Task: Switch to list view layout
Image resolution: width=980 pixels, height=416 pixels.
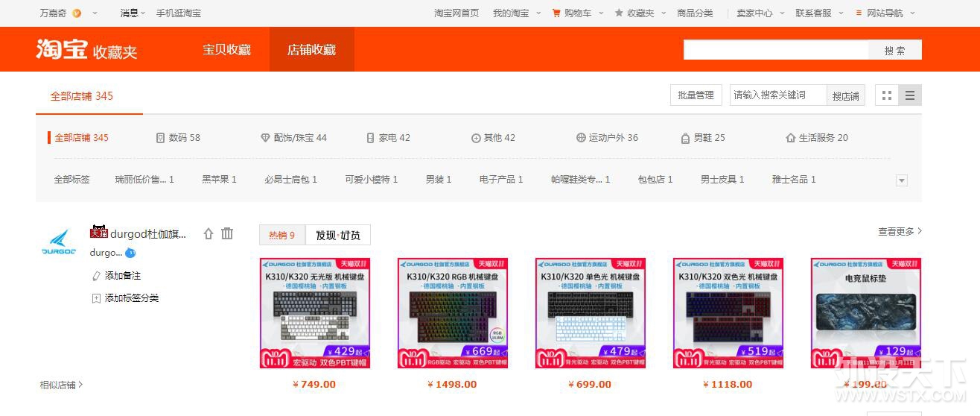Action: tap(910, 95)
